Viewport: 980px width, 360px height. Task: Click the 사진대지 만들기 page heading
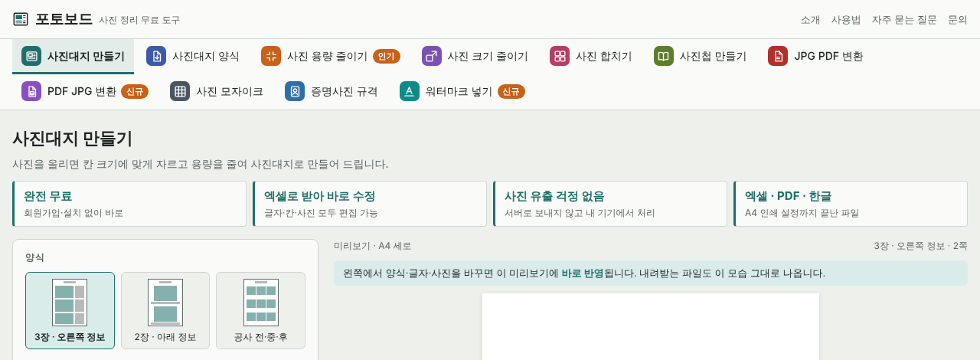[72, 139]
